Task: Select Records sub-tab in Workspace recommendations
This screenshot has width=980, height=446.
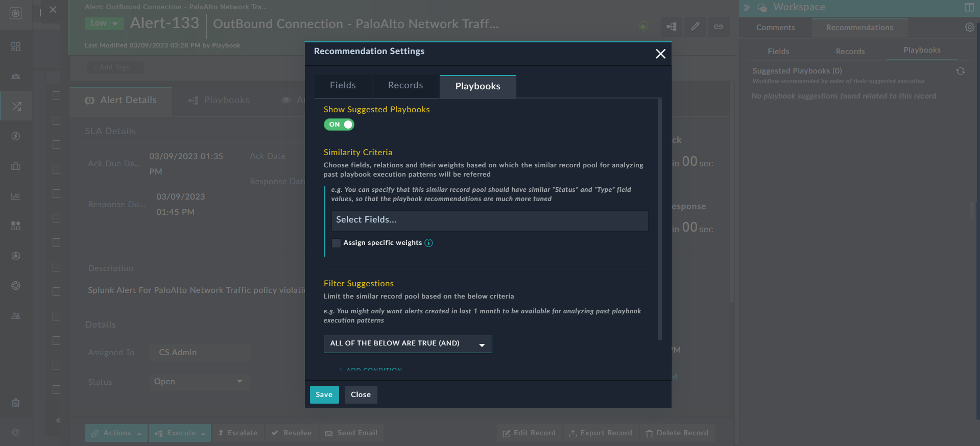Action: [x=850, y=52]
